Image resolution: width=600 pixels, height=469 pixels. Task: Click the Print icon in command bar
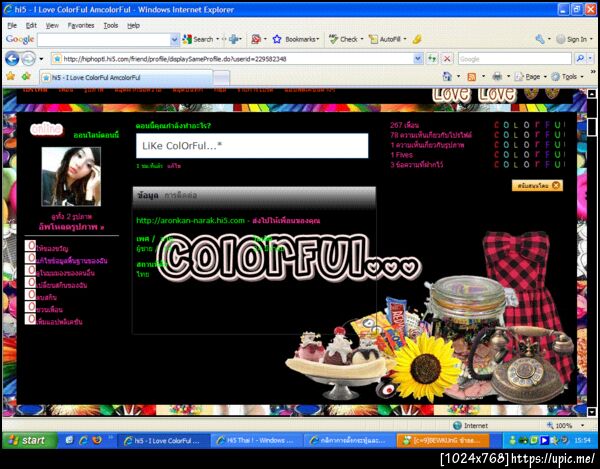(497, 77)
